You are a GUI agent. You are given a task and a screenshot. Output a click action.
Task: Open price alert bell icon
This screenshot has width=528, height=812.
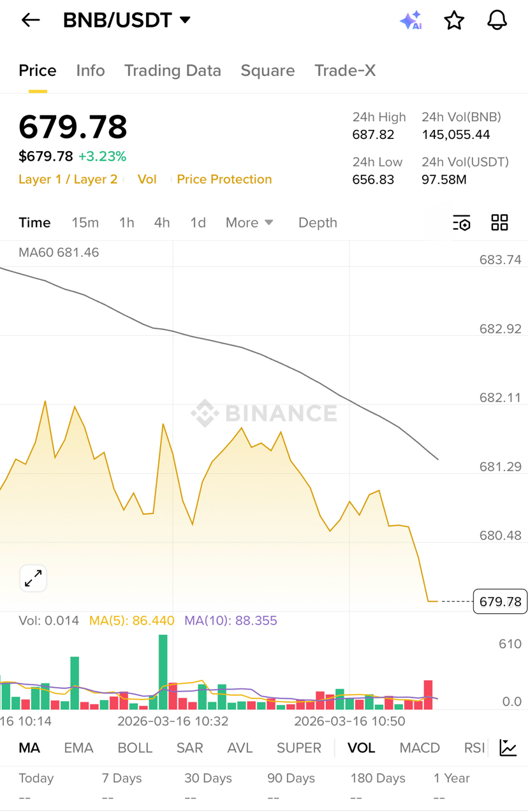coord(497,20)
